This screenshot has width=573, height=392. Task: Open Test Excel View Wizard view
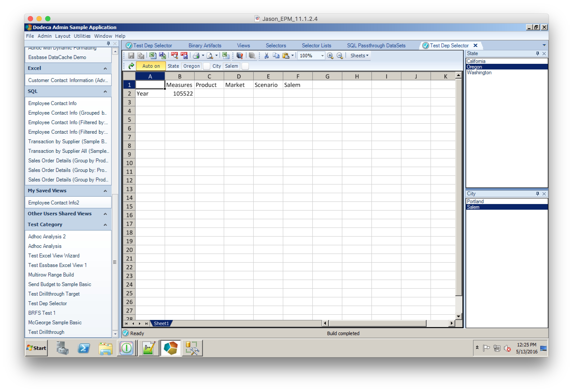(x=54, y=255)
